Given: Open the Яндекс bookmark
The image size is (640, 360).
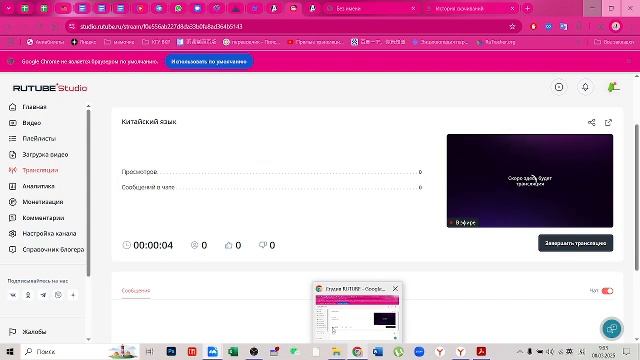Looking at the screenshot, I should (x=84, y=42).
